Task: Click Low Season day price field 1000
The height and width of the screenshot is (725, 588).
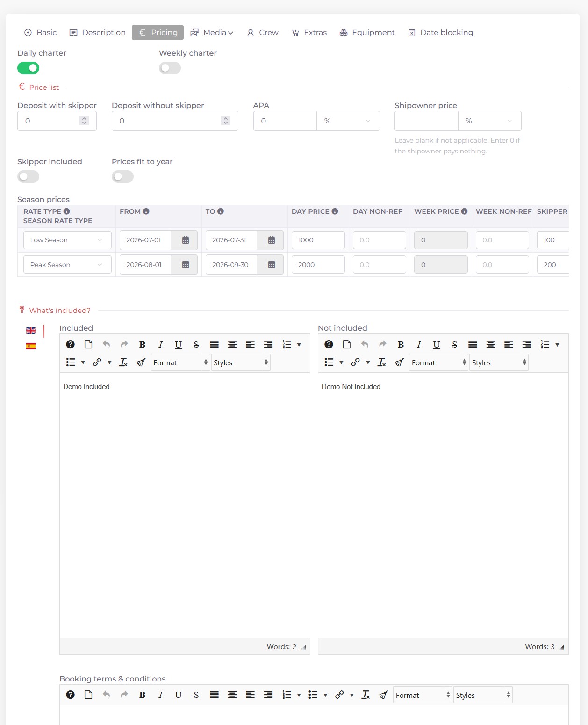Action: pos(318,240)
